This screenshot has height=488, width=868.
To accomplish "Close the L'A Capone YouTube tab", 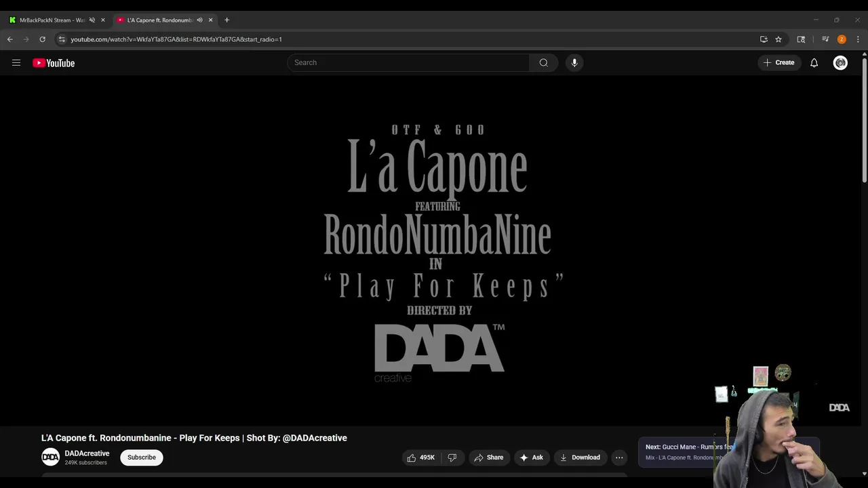I will click(x=210, y=20).
